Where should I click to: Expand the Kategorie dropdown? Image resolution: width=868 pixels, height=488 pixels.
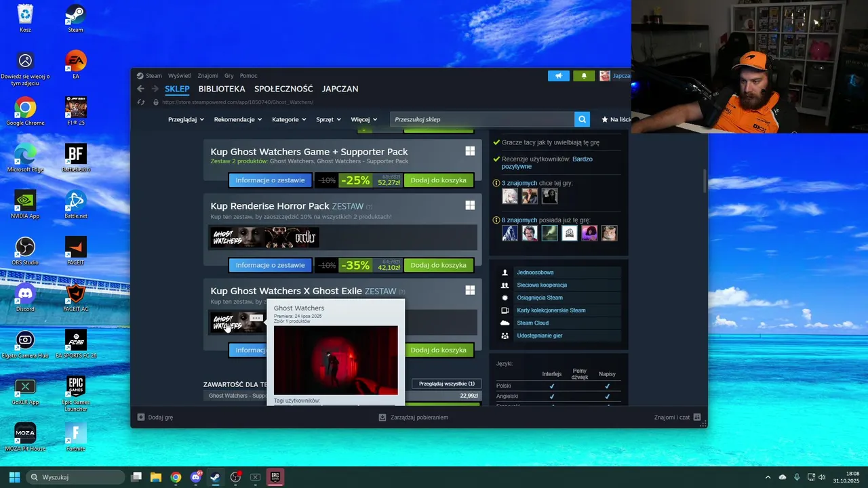[289, 119]
